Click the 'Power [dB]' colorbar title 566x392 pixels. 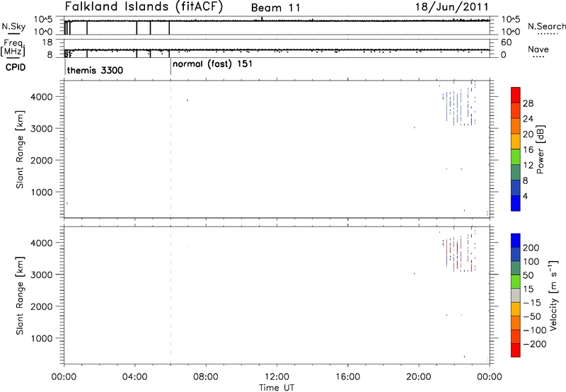(x=540, y=149)
